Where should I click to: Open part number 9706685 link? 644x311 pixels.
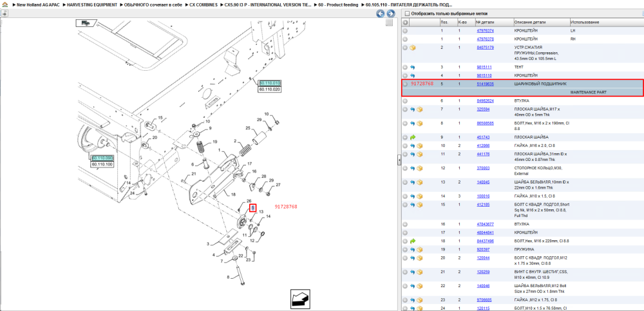484,300
